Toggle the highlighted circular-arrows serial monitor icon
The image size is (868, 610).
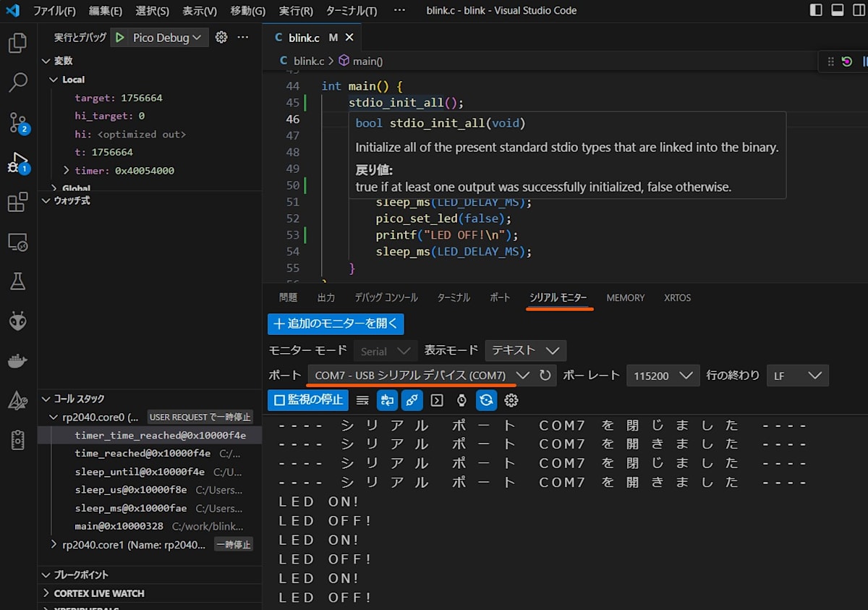tap(487, 400)
